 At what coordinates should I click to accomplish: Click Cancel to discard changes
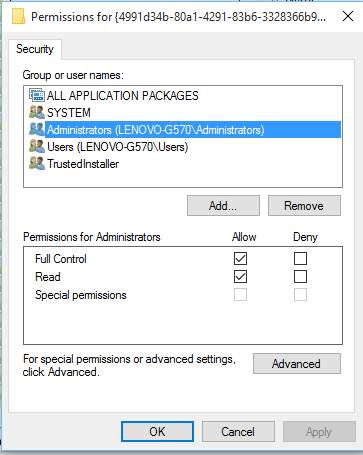238,432
